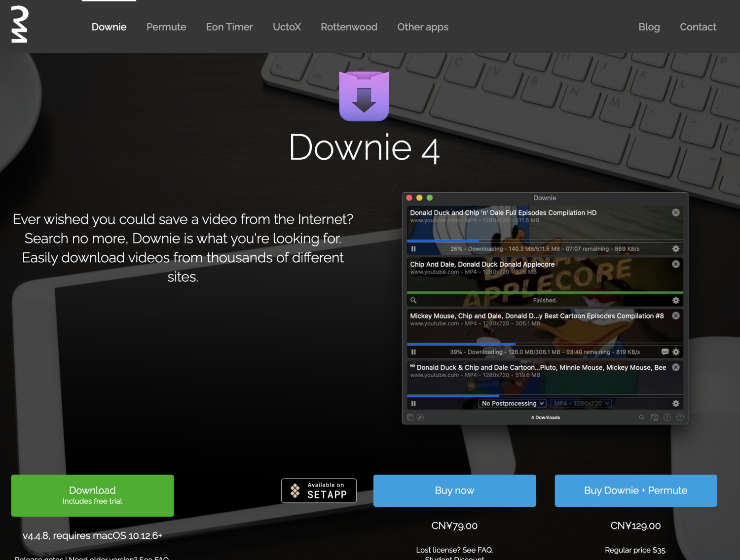The image size is (740, 560).
Task: Open gear settings for the 26% download
Action: pos(676,249)
